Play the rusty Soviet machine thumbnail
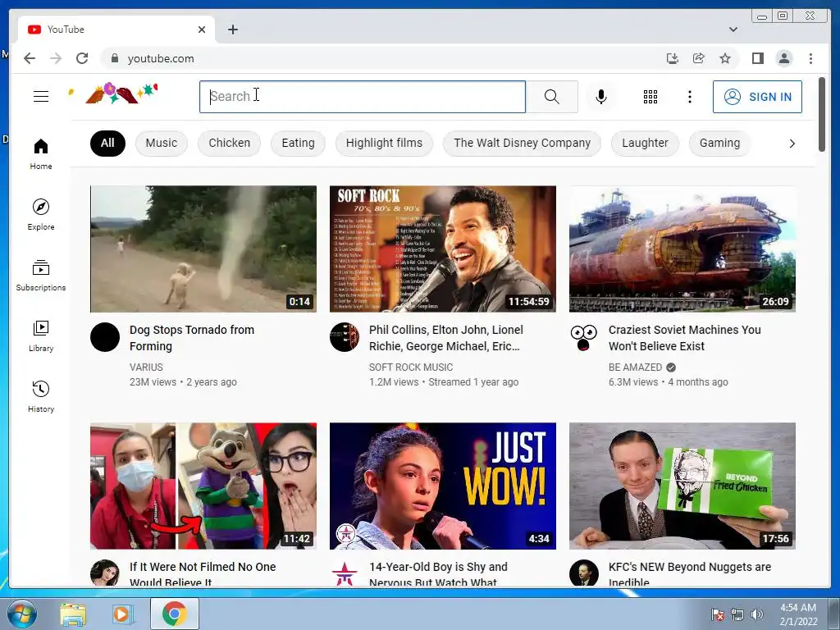840x630 pixels. [682, 249]
